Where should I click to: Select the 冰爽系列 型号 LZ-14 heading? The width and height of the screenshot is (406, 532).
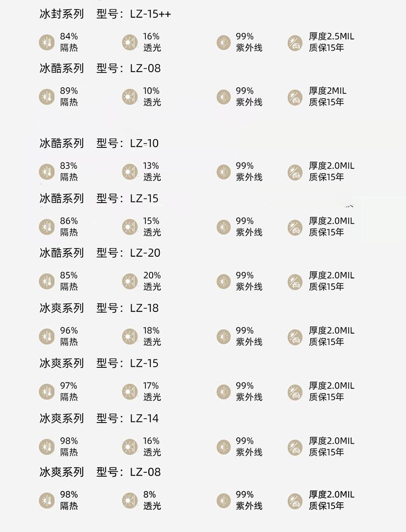pyautogui.click(x=99, y=418)
